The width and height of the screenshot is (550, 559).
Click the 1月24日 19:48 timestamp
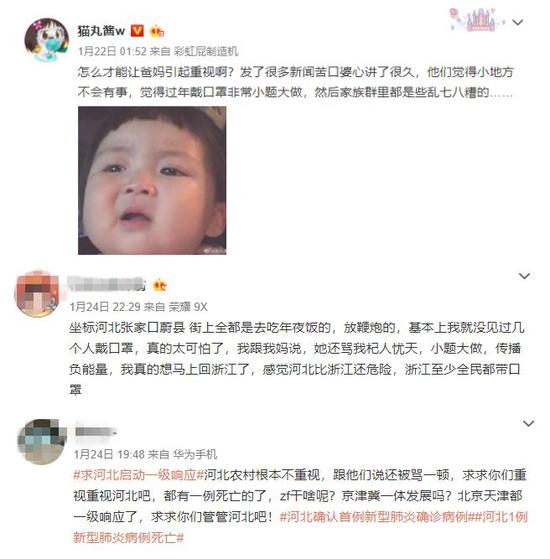tap(109, 454)
